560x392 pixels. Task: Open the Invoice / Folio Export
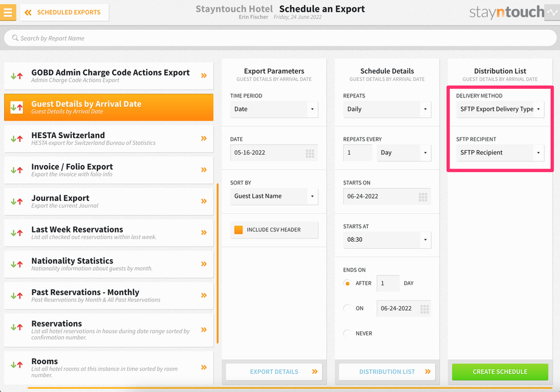[x=108, y=170]
